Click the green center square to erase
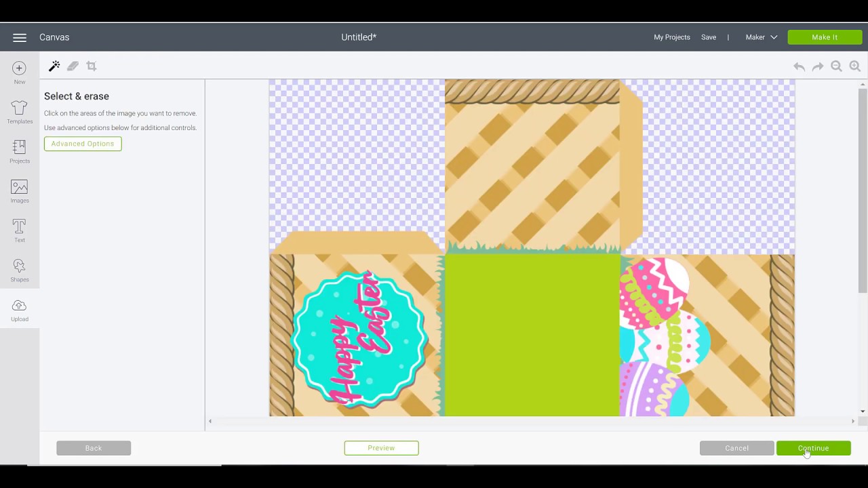 point(532,335)
